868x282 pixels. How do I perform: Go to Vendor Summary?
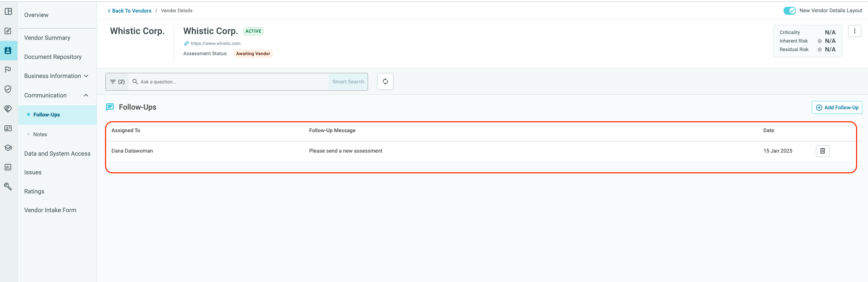click(x=47, y=38)
